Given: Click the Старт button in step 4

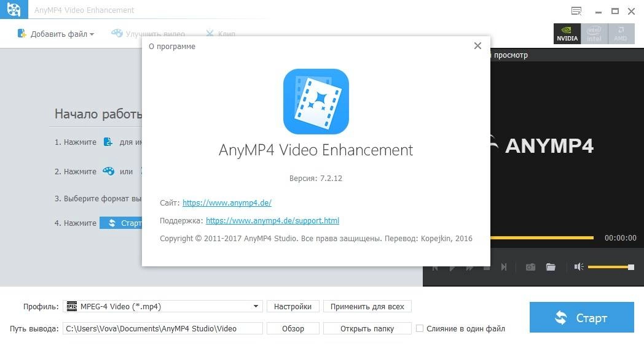Looking at the screenshot, I should click(x=120, y=223).
